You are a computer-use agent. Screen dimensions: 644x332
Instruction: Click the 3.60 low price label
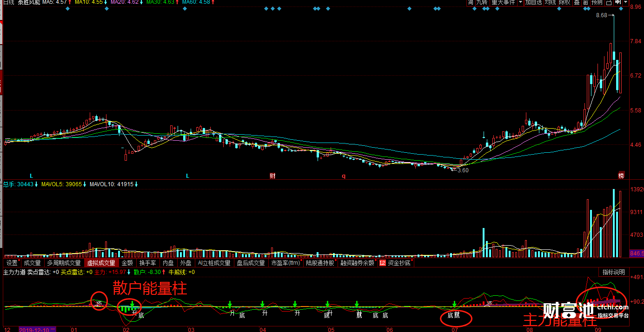463,170
